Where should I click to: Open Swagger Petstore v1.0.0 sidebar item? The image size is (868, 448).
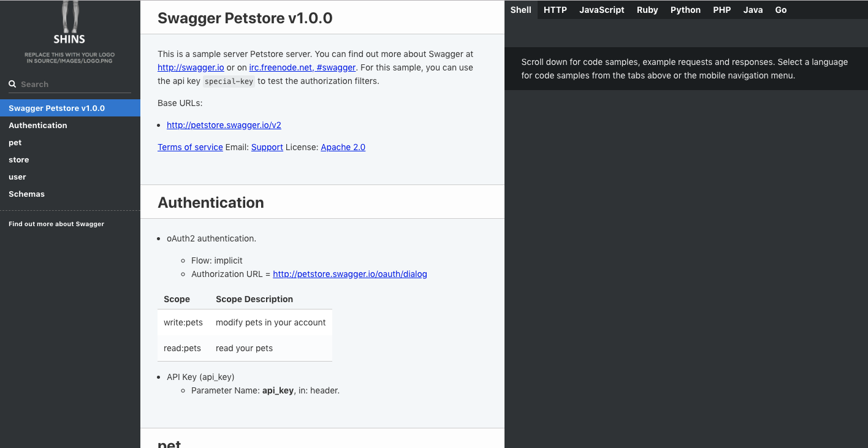pyautogui.click(x=70, y=108)
